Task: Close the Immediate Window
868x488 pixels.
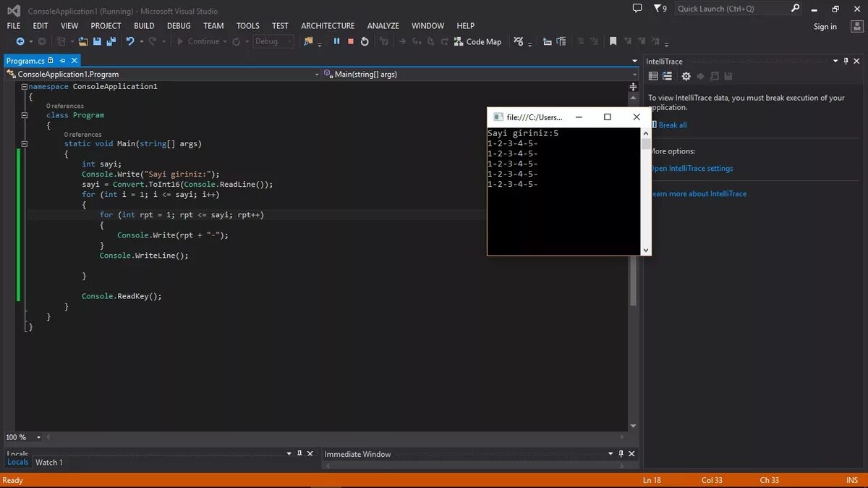Action: pyautogui.click(x=632, y=454)
